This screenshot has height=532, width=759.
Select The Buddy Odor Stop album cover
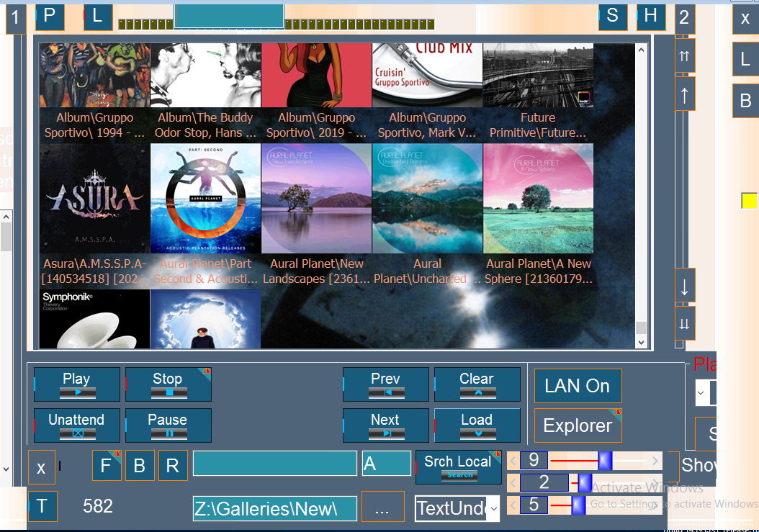click(x=205, y=75)
